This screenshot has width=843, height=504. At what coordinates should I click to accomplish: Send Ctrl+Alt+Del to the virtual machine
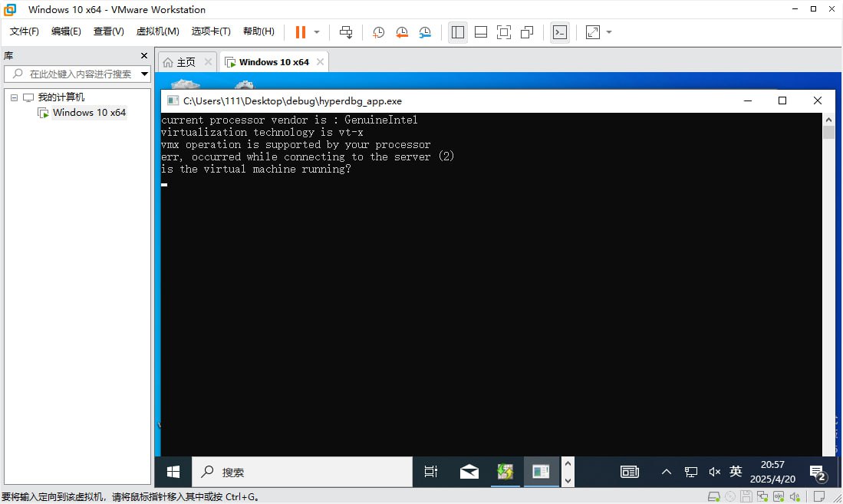pos(346,32)
